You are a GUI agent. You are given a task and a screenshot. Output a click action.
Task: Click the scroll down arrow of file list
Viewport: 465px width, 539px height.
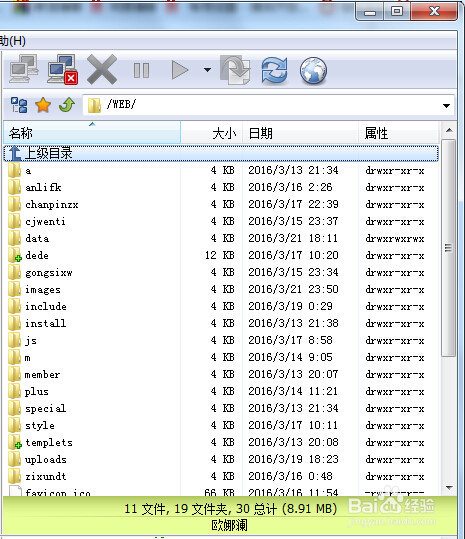pos(449,487)
